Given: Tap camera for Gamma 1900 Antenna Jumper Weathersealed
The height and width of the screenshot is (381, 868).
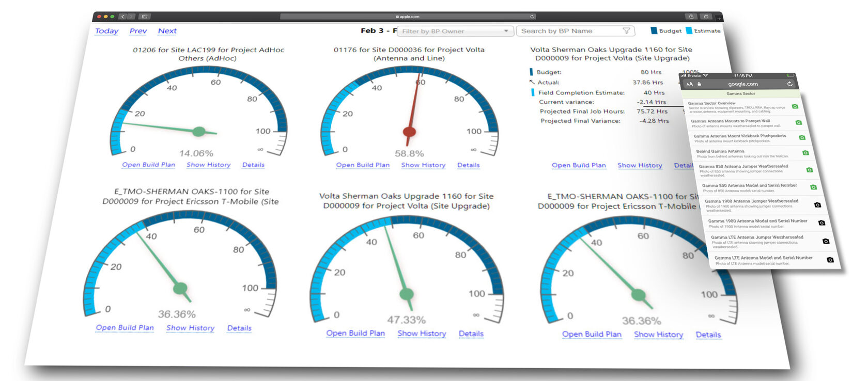Looking at the screenshot, I should [x=817, y=205].
